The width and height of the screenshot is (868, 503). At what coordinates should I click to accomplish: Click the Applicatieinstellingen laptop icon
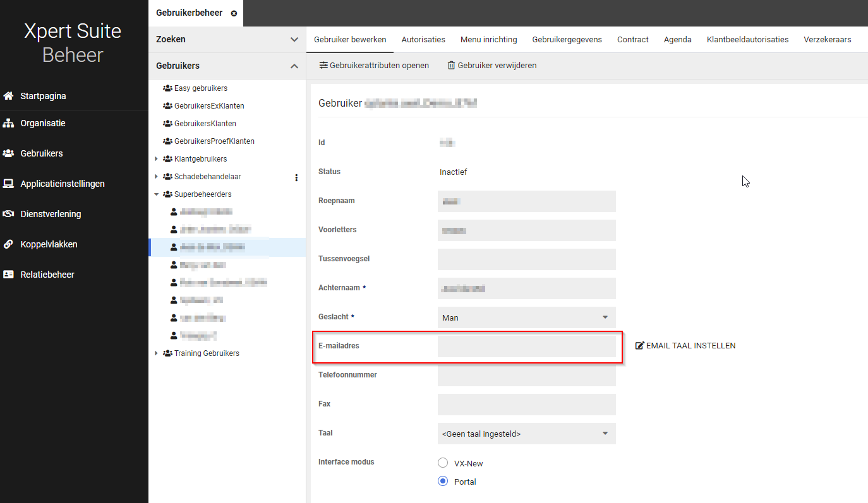click(x=8, y=184)
